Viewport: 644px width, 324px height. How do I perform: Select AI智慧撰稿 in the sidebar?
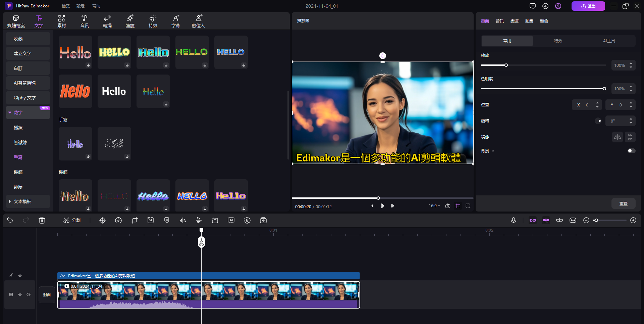pyautogui.click(x=28, y=83)
